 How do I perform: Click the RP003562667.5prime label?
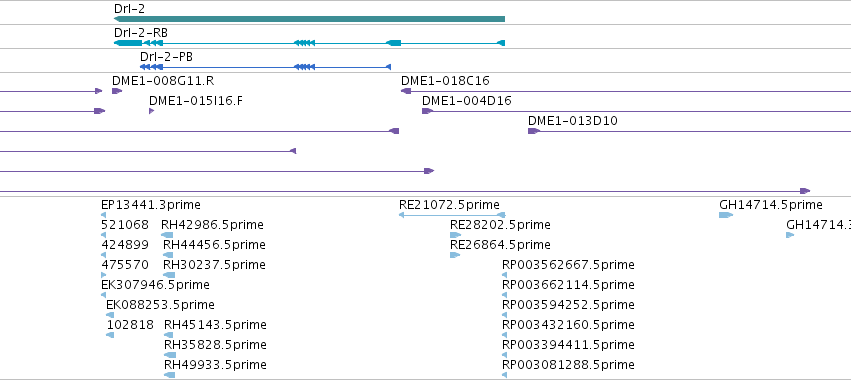coord(568,264)
